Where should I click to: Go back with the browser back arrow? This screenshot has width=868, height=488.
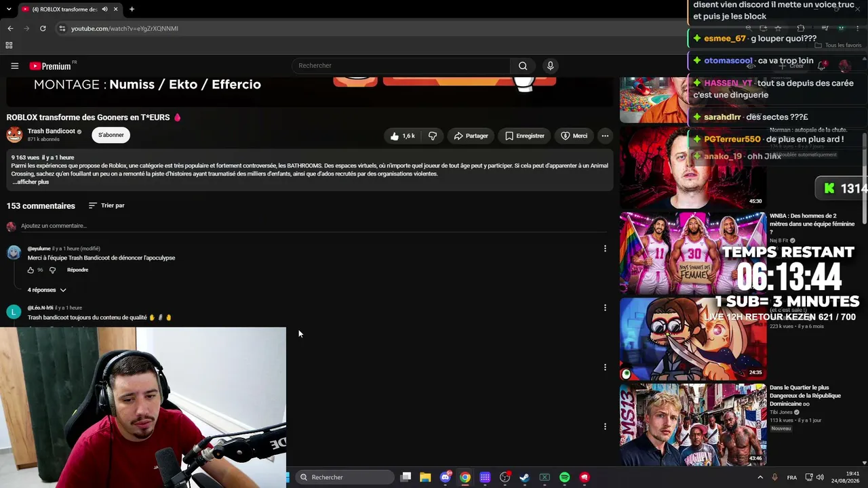coord(10,28)
